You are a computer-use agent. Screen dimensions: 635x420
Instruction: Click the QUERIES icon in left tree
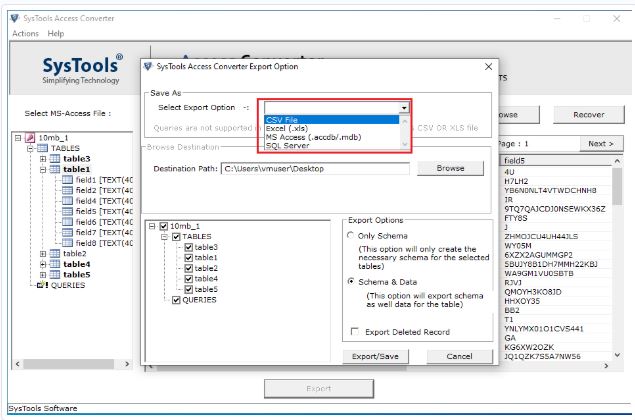click(43, 285)
